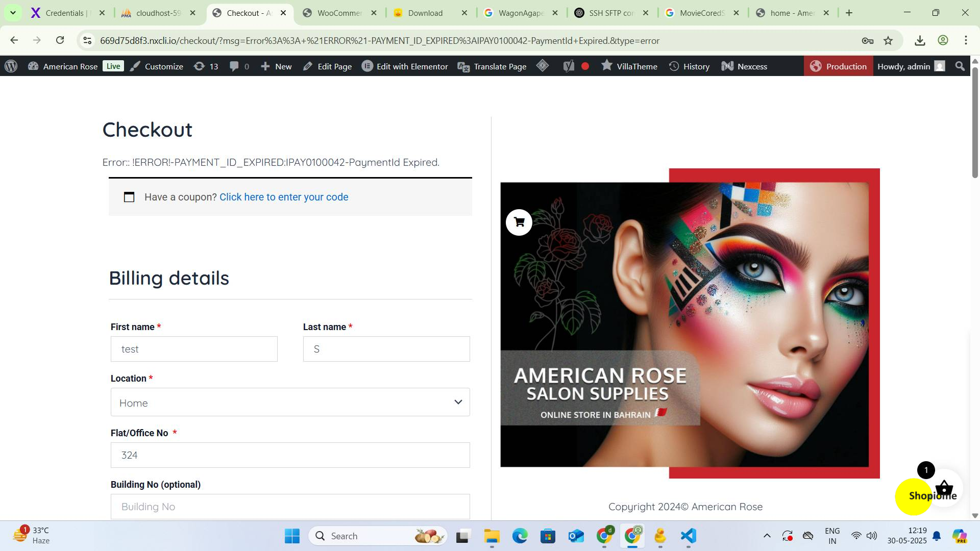This screenshot has width=980, height=551.
Task: Launch Microsoft Edge from the taskbar
Action: (x=520, y=536)
